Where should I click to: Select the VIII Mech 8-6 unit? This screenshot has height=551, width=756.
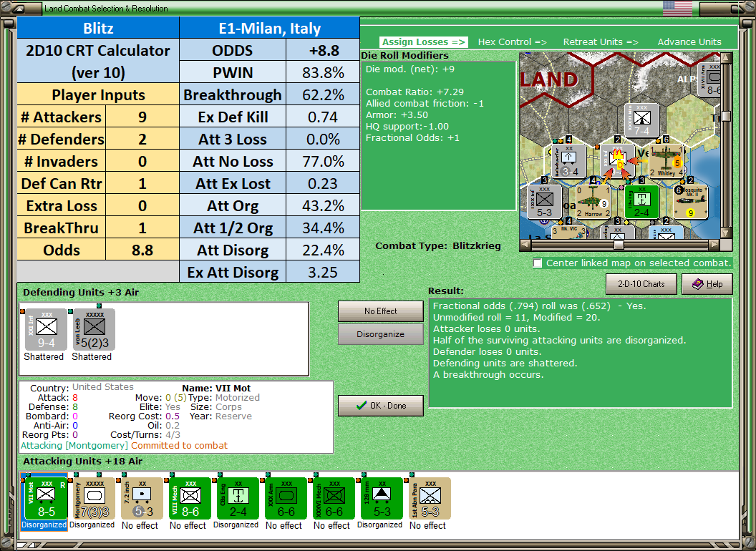click(190, 499)
